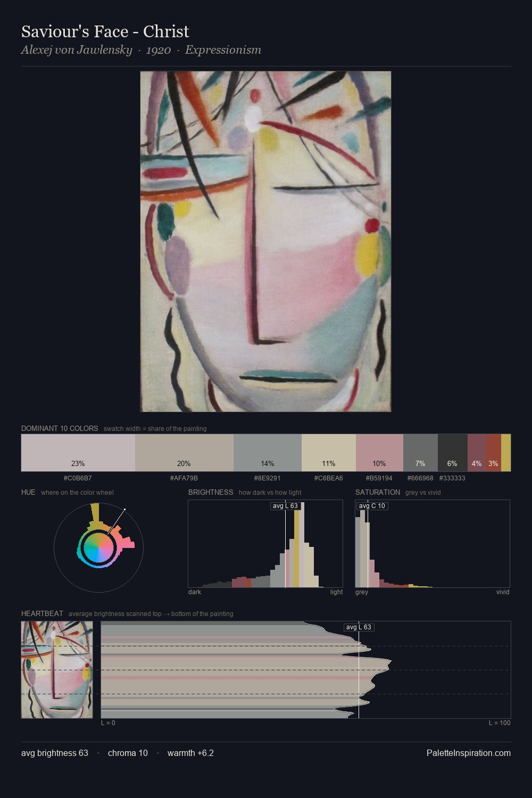Click the hue color wheel
This screenshot has height=798, width=532.
(98, 547)
